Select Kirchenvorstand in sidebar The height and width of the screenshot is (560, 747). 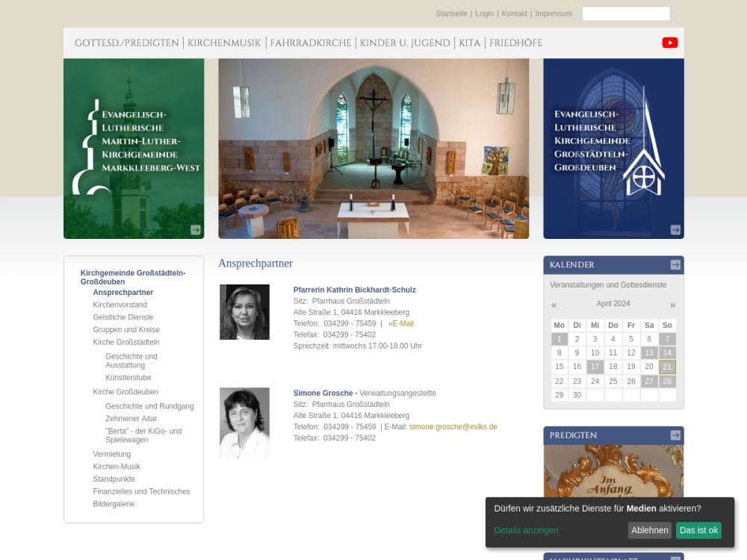pyautogui.click(x=120, y=305)
